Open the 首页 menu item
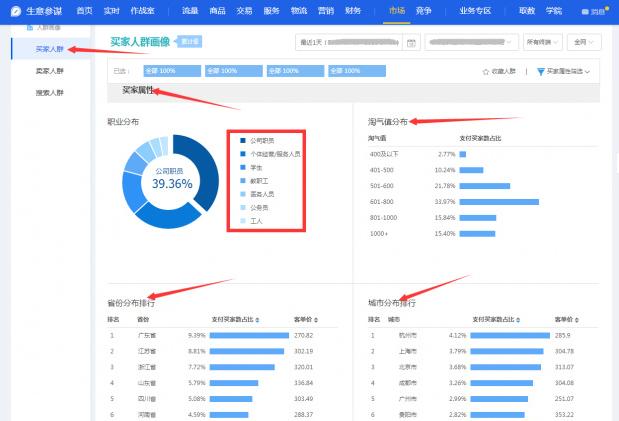 click(x=84, y=11)
